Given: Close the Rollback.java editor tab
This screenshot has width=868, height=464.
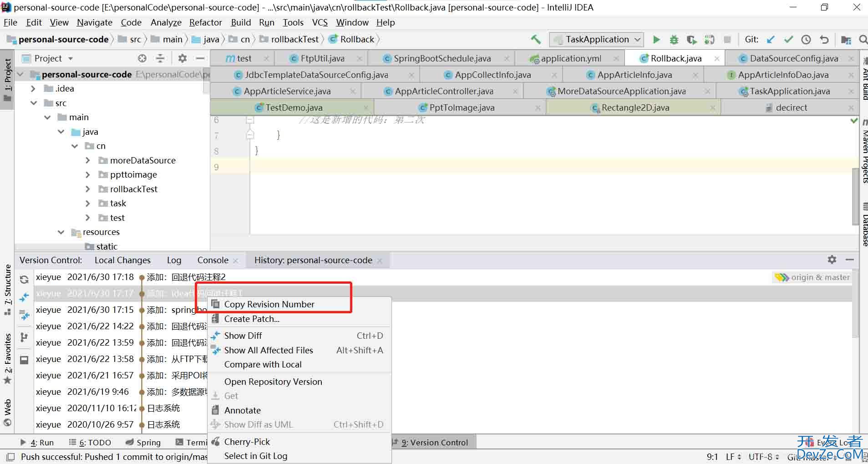Looking at the screenshot, I should (x=717, y=58).
